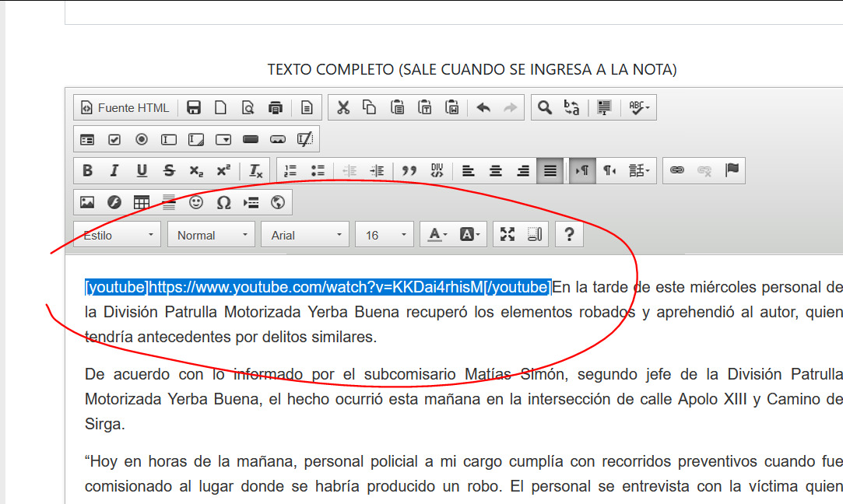The width and height of the screenshot is (843, 504).
Task: Align text right
Action: [523, 171]
